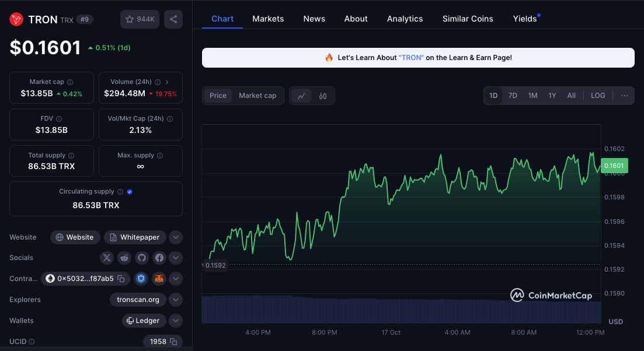Go to the About tab

point(356,19)
